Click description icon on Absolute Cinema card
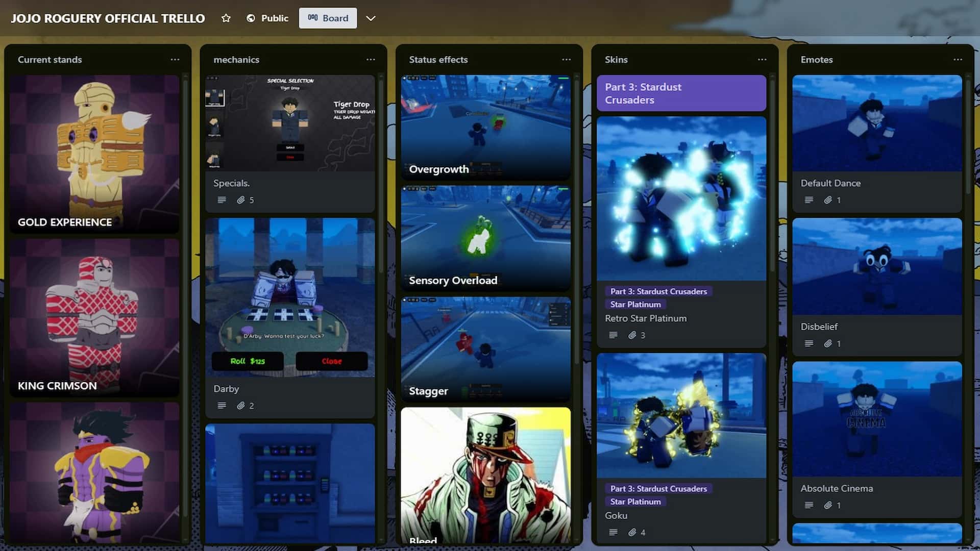The width and height of the screenshot is (980, 551). 809,505
